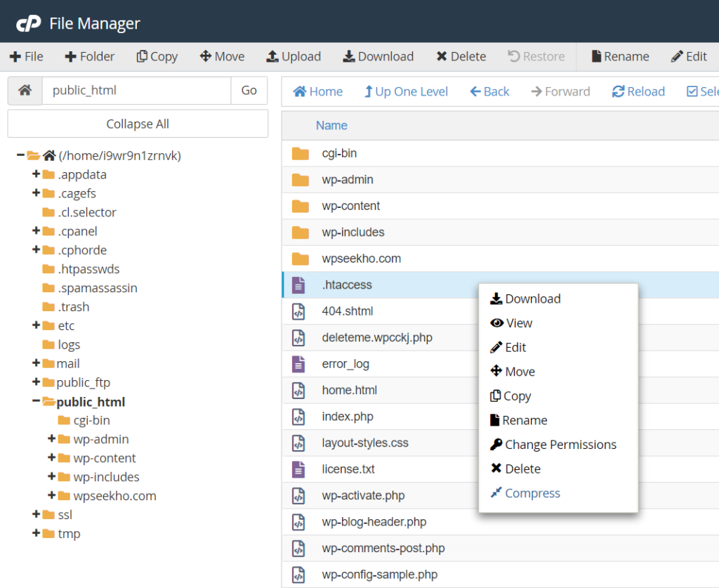Viewport: 719px width, 588px height.
Task: Choose Edit from context menu
Action: 508,348
